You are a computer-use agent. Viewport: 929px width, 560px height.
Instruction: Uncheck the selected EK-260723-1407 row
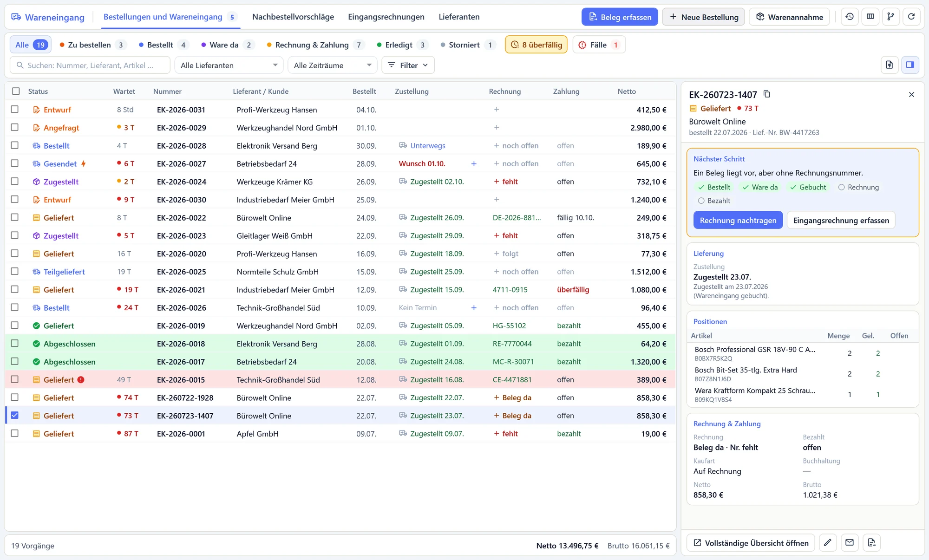pos(15,416)
